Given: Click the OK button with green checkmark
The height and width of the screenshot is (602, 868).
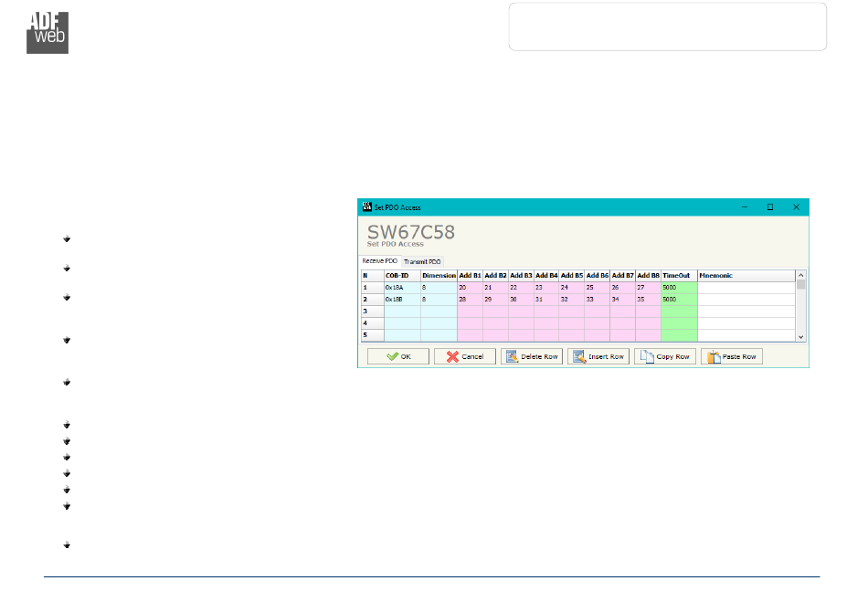Looking at the screenshot, I should click(x=397, y=356).
